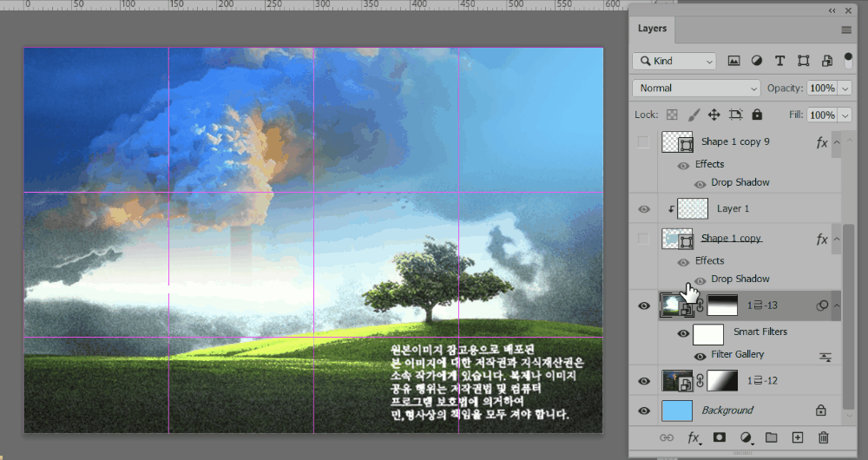Click the Layers panel vertical scrollbar

point(847,316)
